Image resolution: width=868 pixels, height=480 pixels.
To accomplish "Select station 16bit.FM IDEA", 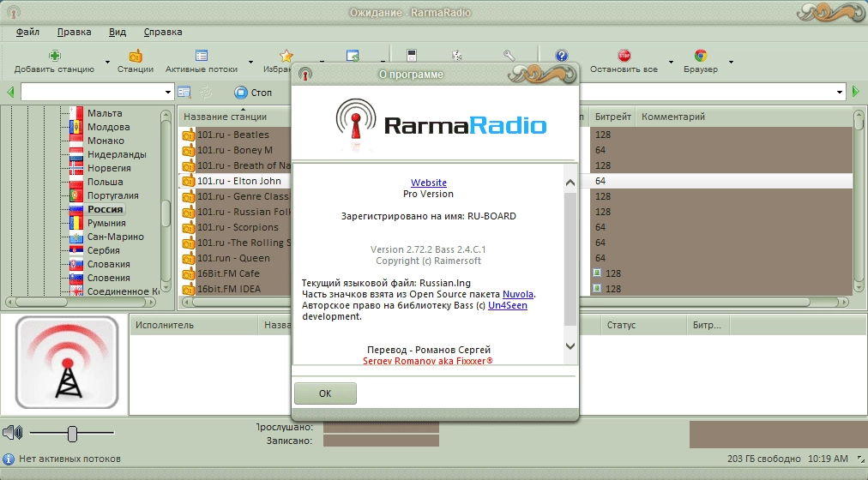I will click(x=229, y=289).
